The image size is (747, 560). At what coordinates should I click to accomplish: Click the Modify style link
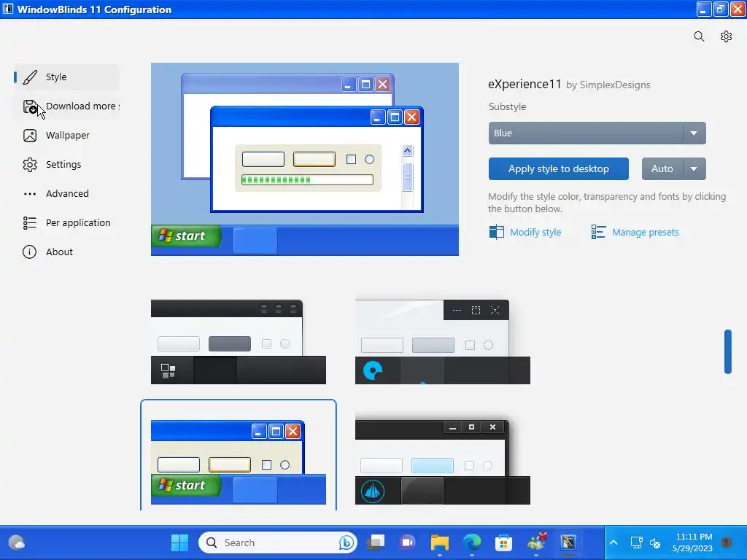pyautogui.click(x=535, y=233)
